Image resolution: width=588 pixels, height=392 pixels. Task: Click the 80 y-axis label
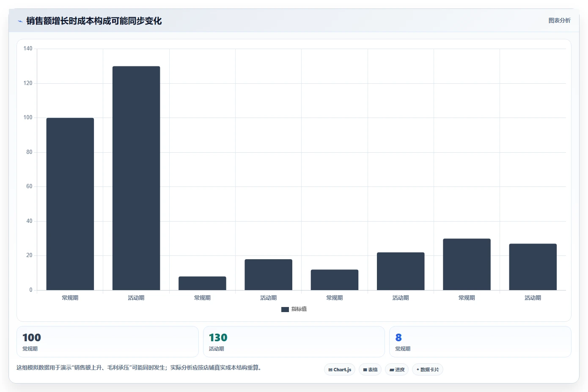(29, 152)
